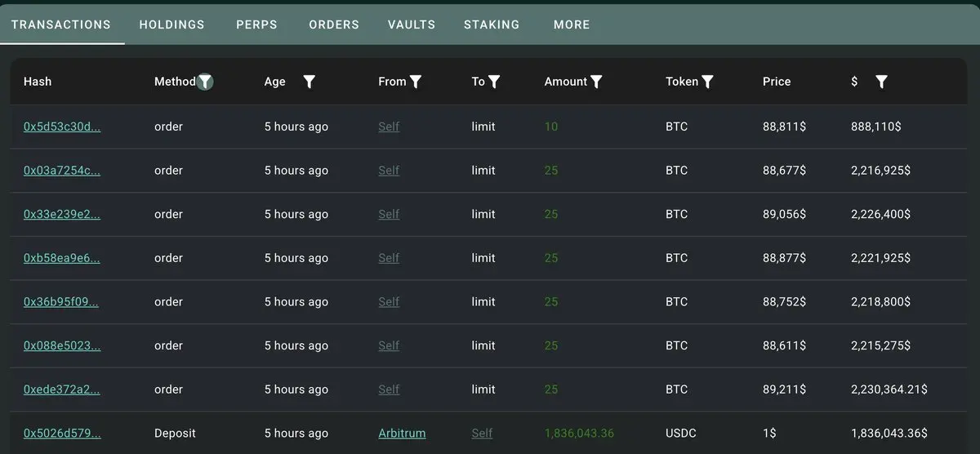The image size is (980, 454).
Task: Click the Price column header
Action: pyautogui.click(x=777, y=82)
